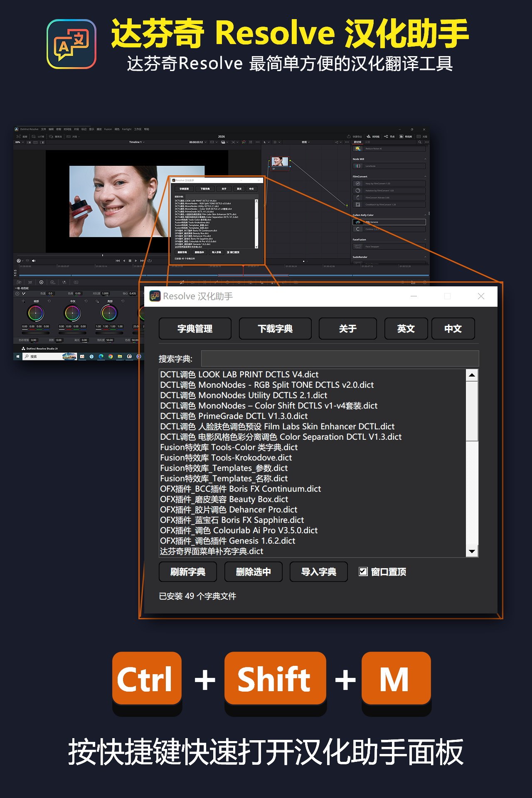
Task: Select 'Fusion特效库 Tools-Krokodove.dict' in the large list
Action: (226, 458)
